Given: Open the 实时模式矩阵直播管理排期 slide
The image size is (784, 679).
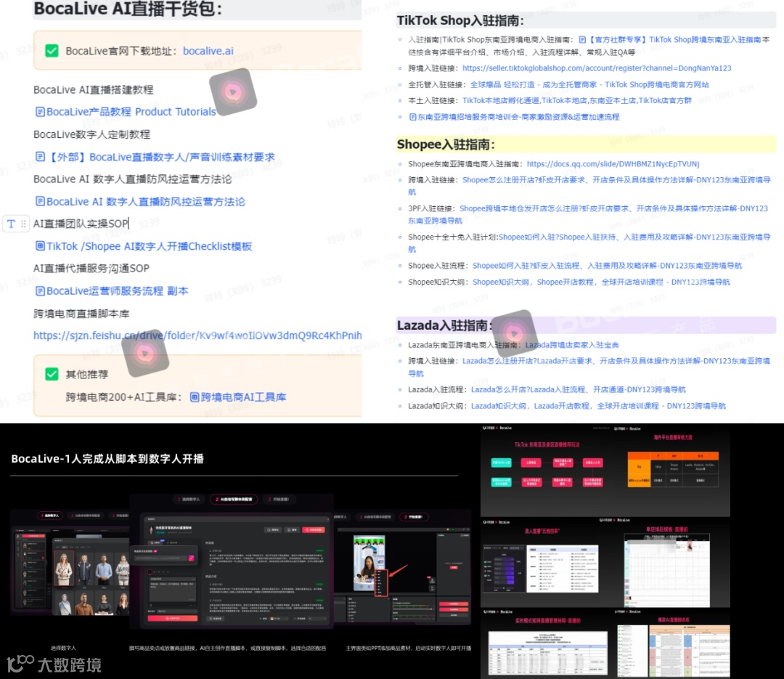Looking at the screenshot, I should (548, 644).
